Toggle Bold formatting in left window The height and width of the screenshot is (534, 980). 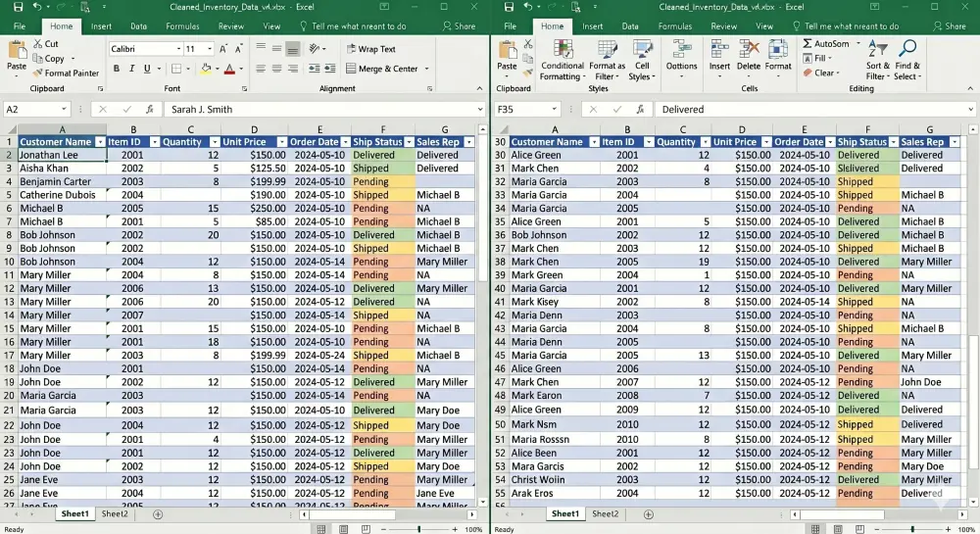pyautogui.click(x=117, y=69)
